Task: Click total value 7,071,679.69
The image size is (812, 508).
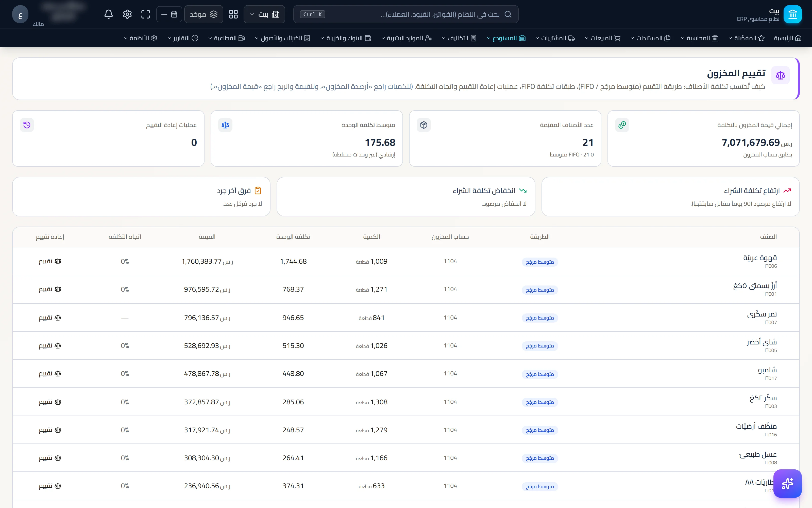Action: [x=757, y=142]
